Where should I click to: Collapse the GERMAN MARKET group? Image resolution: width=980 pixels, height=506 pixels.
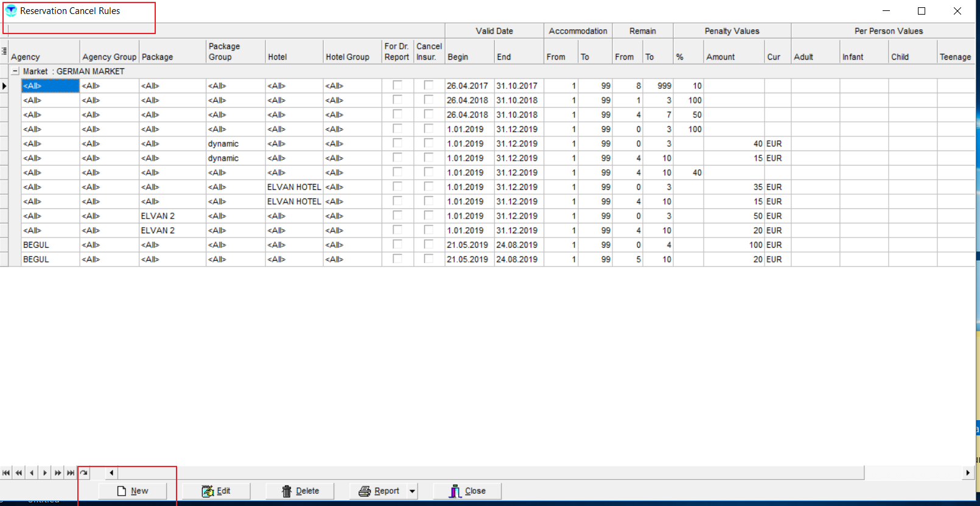[15, 71]
